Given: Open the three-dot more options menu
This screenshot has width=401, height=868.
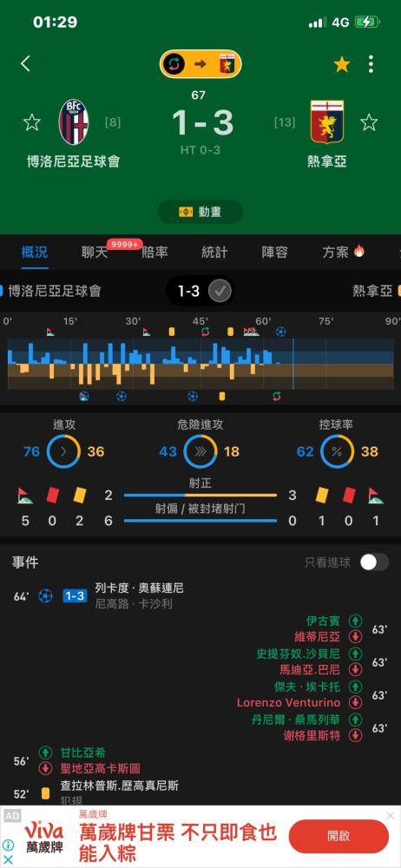Looking at the screenshot, I should point(371,64).
